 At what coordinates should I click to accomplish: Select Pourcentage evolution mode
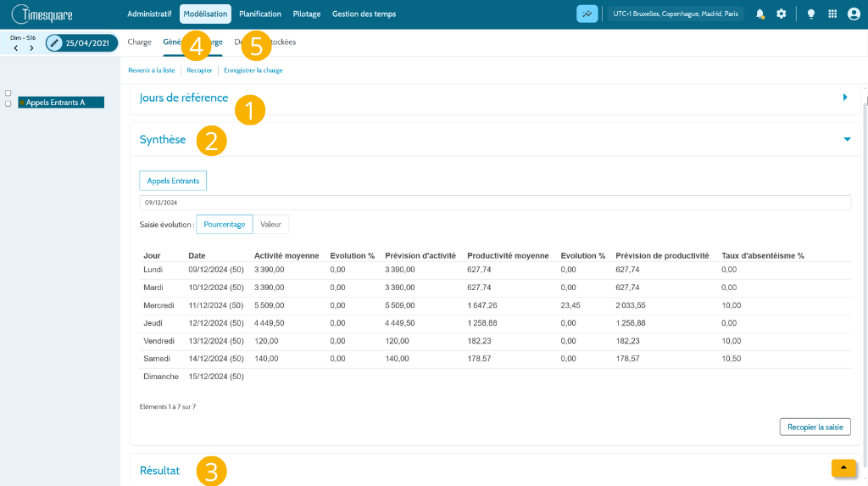point(224,225)
